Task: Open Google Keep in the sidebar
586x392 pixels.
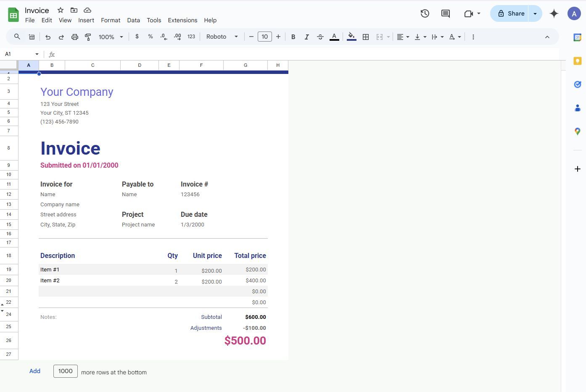Action: click(577, 60)
